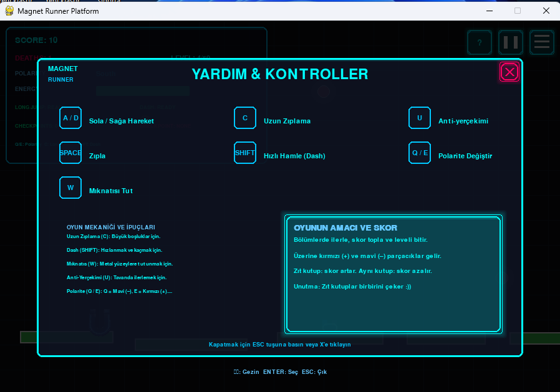The width and height of the screenshot is (560, 392).
Task: Click the W magnet hold key icon
Action: (70, 188)
